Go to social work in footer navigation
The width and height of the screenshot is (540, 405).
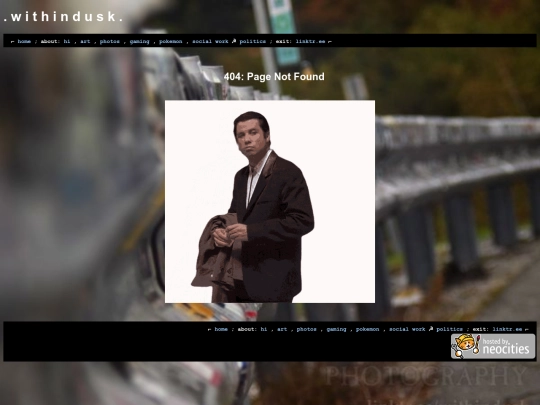(407, 329)
